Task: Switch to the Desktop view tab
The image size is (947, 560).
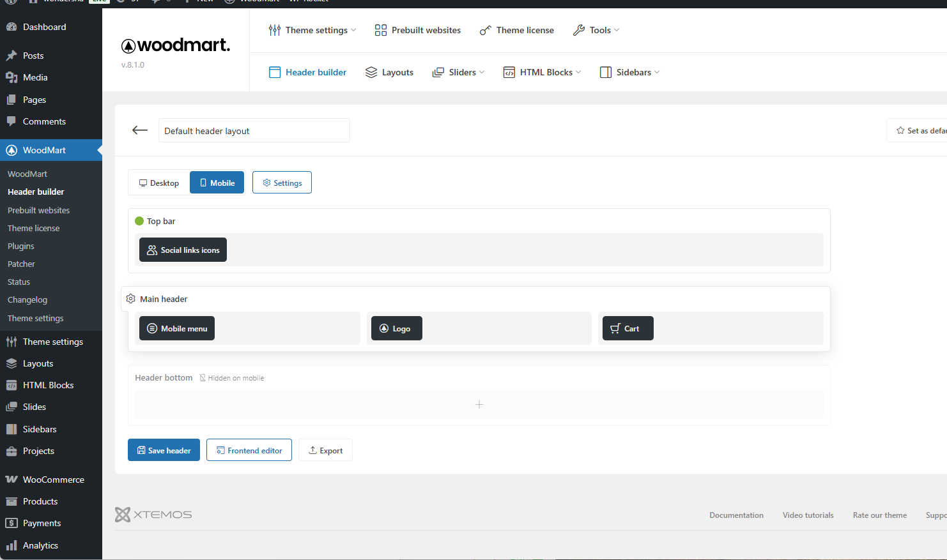Action: tap(159, 183)
